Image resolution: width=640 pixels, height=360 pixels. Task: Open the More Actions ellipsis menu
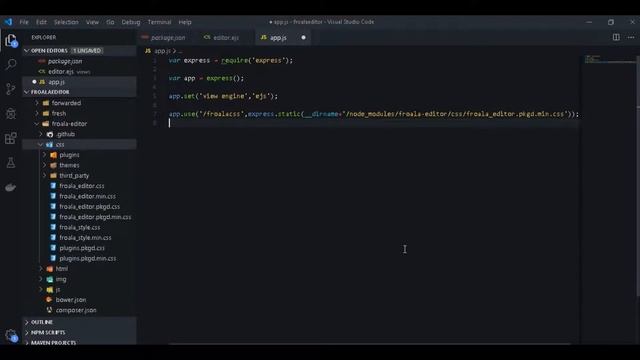(631, 37)
